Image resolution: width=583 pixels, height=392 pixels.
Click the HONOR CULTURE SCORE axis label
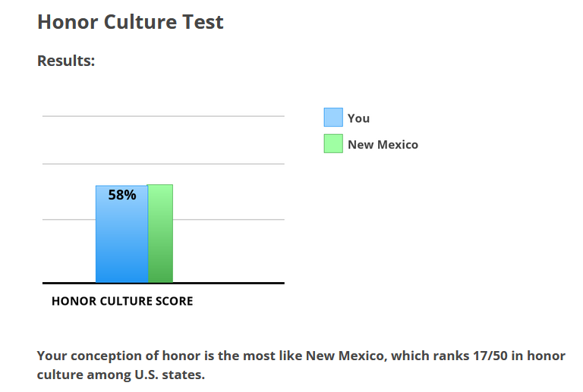point(122,301)
